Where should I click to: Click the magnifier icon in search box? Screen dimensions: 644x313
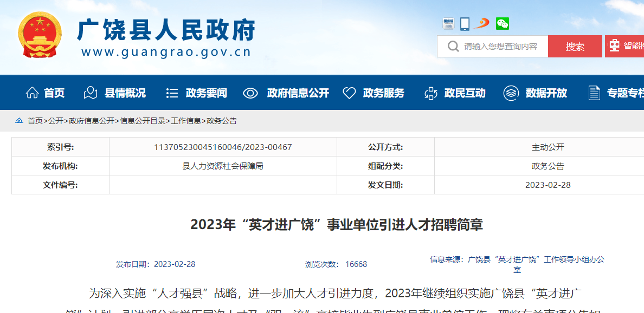click(453, 47)
